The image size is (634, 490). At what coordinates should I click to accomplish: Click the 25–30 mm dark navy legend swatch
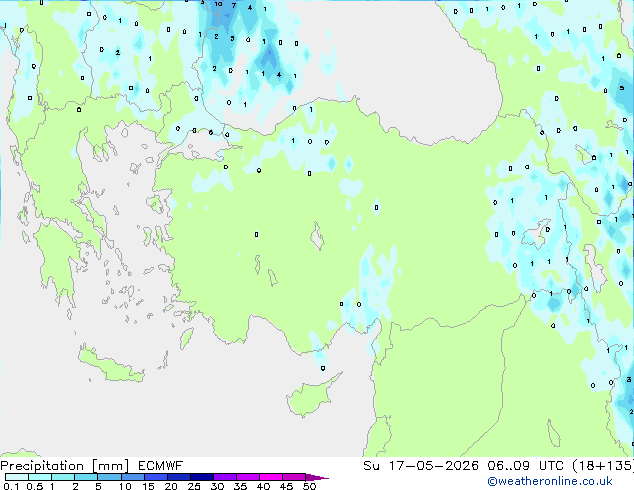tap(201, 477)
